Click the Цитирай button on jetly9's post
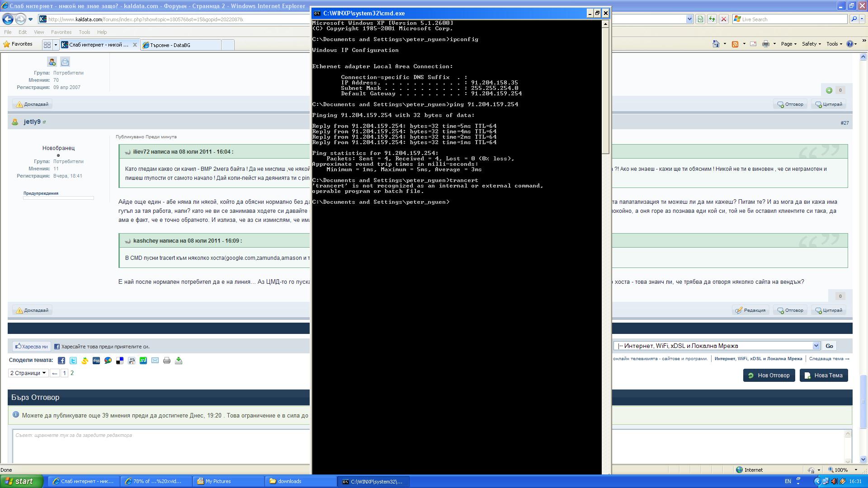The height and width of the screenshot is (488, 868). pos(829,310)
